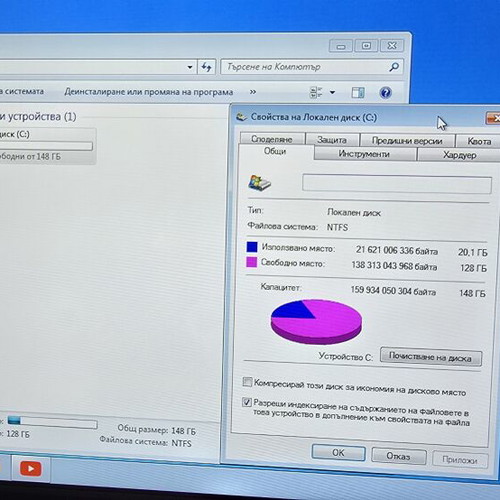Toggle the preview pane icon in Explorer toolbar
This screenshot has width=500, height=500.
coord(358,93)
